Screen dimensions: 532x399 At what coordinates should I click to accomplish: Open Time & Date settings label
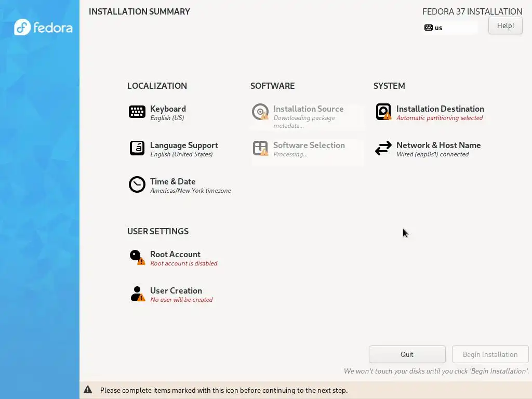tap(172, 181)
